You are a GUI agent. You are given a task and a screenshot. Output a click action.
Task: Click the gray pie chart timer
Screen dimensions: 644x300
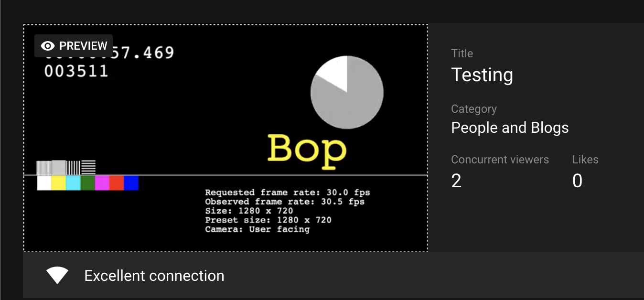click(347, 92)
